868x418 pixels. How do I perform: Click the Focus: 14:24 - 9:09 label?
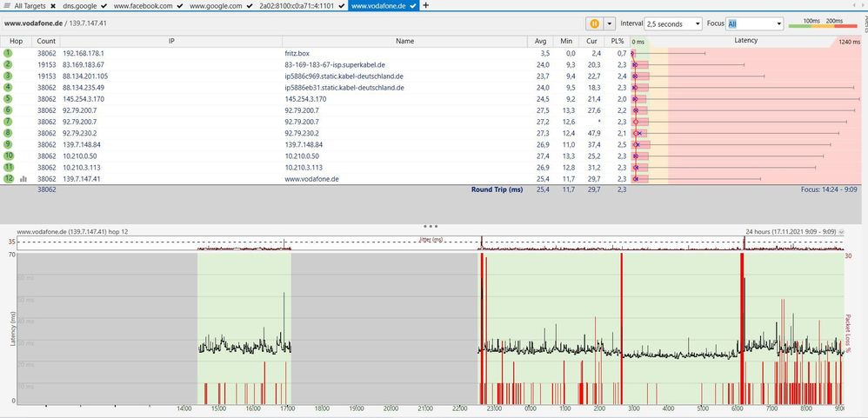(829, 189)
